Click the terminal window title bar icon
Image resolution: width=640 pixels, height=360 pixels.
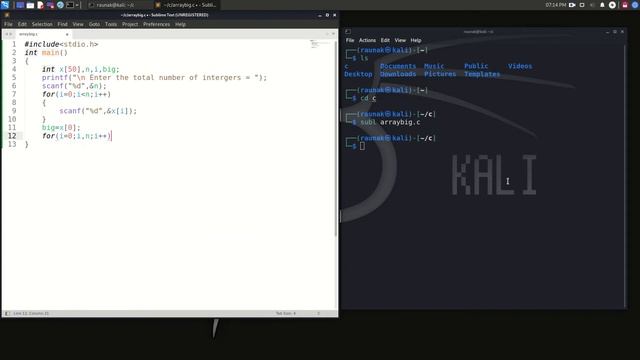(x=348, y=31)
